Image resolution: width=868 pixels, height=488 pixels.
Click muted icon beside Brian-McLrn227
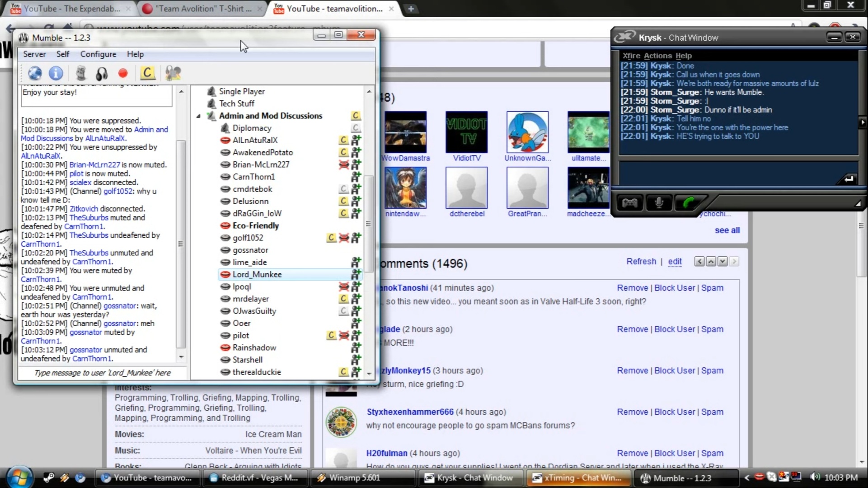tap(344, 164)
